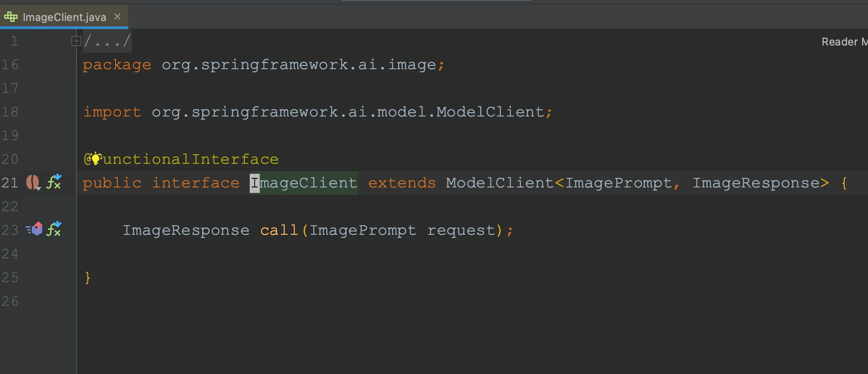Click the ImageClient interface name
Image resolution: width=868 pixels, height=374 pixels.
(304, 183)
